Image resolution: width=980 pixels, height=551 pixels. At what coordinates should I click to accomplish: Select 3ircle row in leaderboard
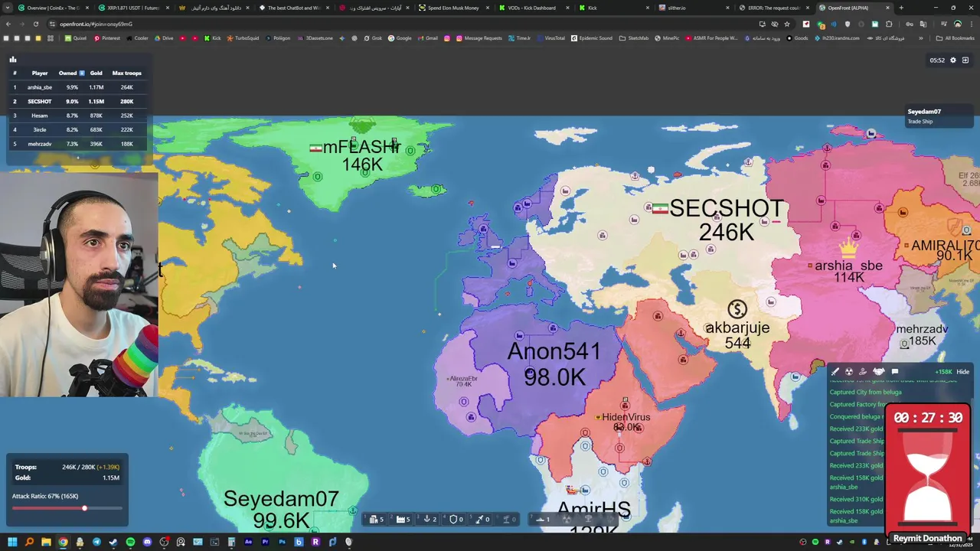[77, 129]
